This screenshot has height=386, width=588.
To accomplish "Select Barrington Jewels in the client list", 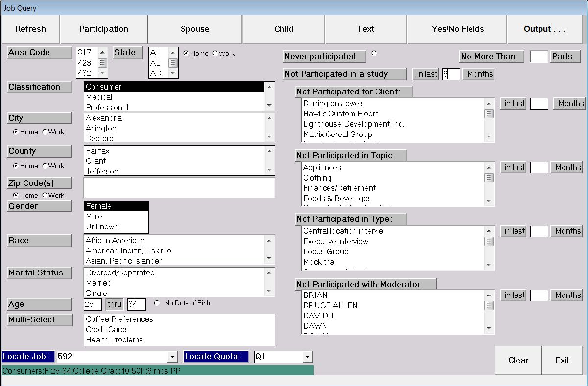I will click(393, 104).
